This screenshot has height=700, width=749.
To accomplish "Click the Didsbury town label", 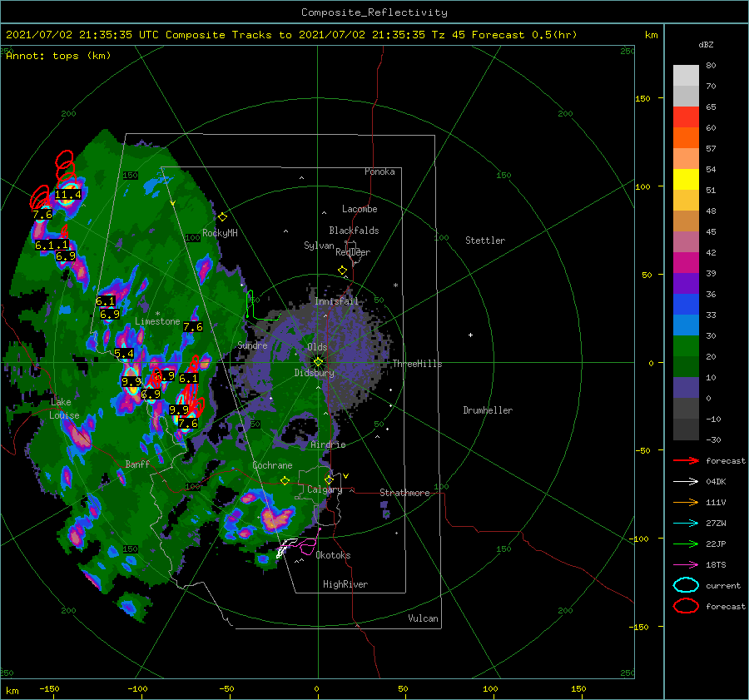I will coord(315,373).
